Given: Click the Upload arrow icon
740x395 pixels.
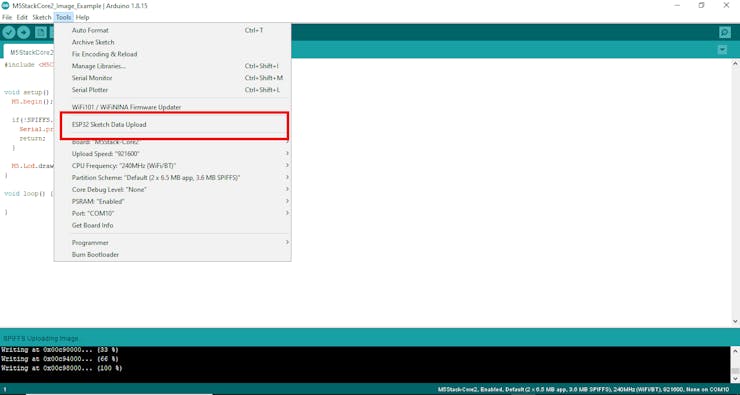Looking at the screenshot, I should pyautogui.click(x=24, y=33).
